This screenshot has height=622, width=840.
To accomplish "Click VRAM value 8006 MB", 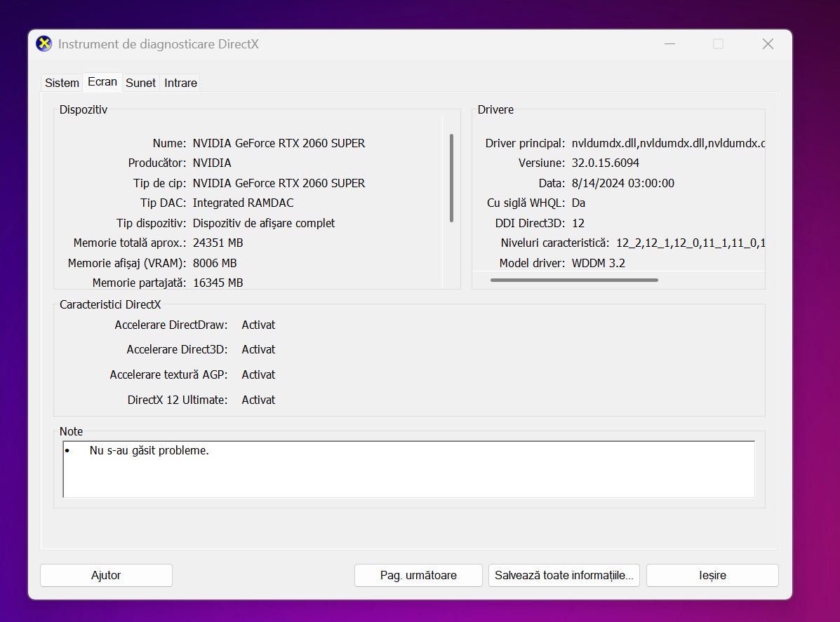I will 215,264.
